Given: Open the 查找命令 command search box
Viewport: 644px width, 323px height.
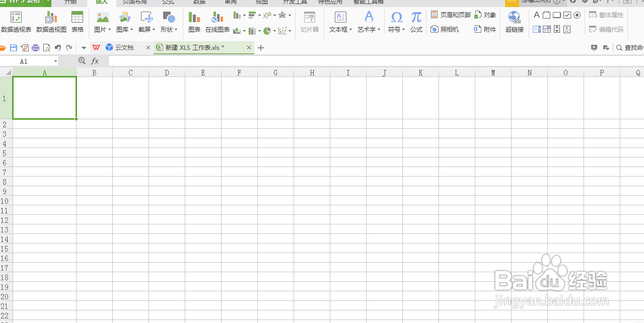Looking at the screenshot, I should coord(630,48).
